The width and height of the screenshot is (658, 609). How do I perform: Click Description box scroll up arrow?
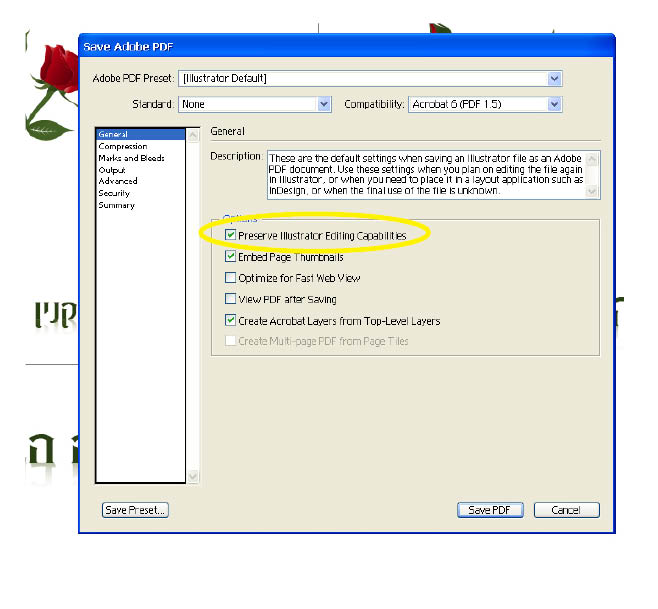(x=592, y=159)
